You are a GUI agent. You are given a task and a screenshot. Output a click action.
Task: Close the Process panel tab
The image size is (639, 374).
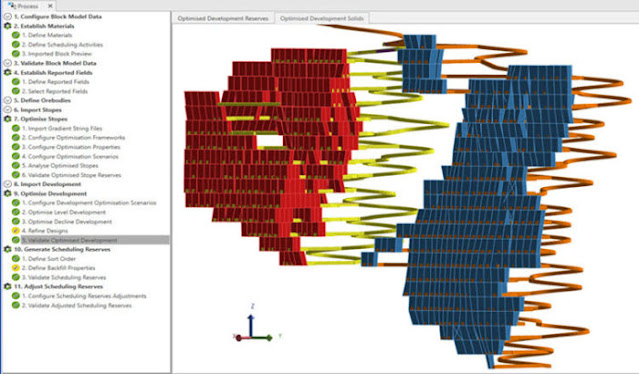[x=50, y=6]
